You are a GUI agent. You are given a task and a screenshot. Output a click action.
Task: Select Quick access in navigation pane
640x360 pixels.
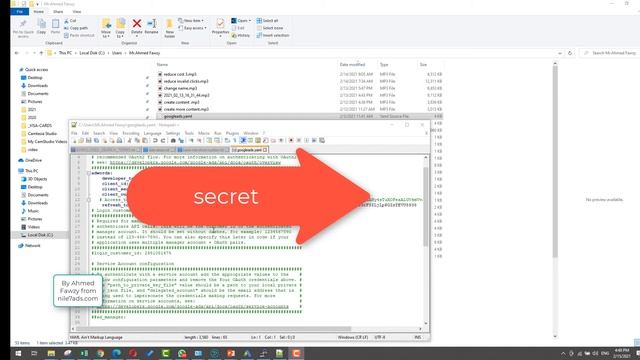point(36,69)
